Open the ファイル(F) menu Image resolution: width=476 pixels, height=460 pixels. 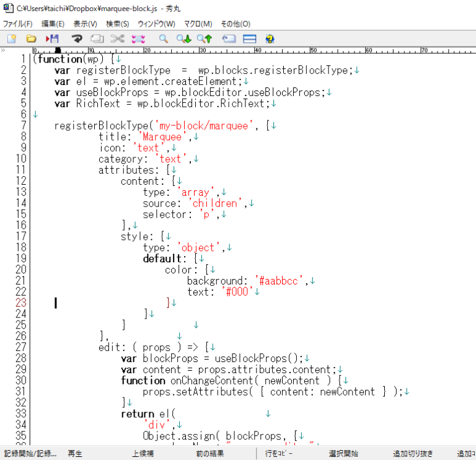[17, 24]
